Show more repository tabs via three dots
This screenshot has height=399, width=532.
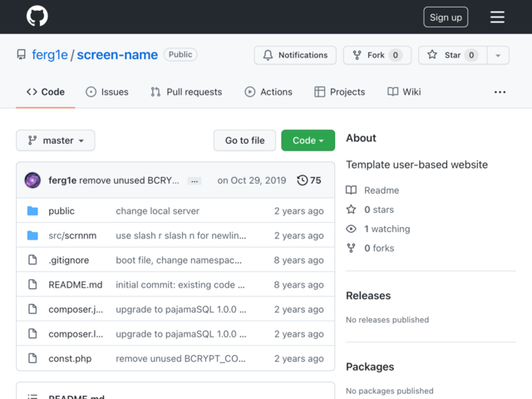500,92
